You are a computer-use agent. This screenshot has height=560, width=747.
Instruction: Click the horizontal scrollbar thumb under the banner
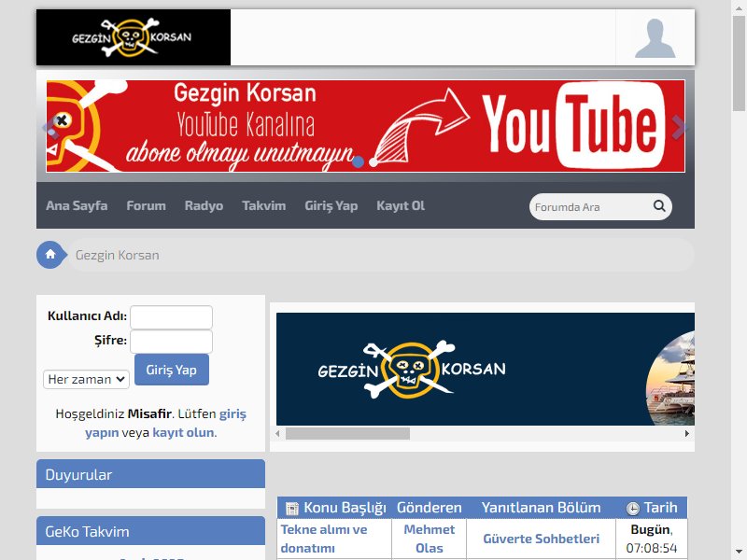347,433
